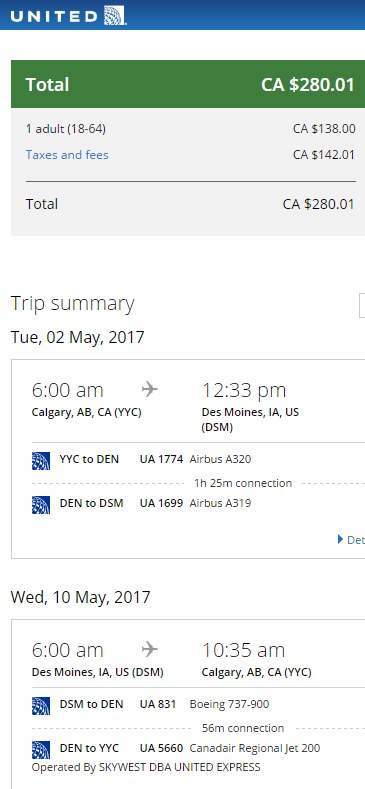Screen dimensions: 365x789
Task: Click flight number UA 5660
Action: coord(161,748)
